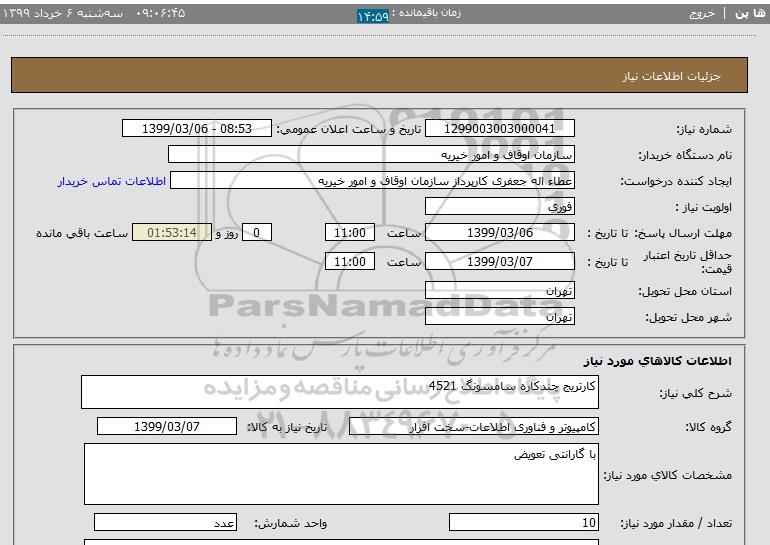
Task: Select the شماره نیاز field 1299003003000041
Action: (x=499, y=129)
